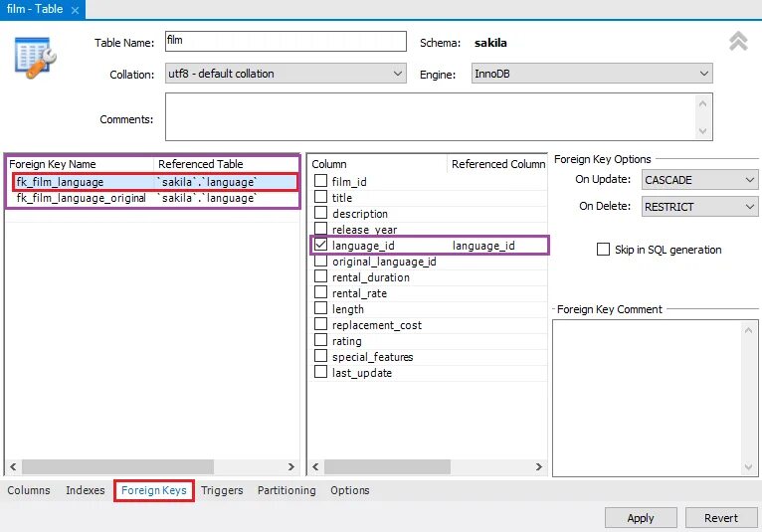Screen dimensions: 762x532
Task: Check the film_id column checkbox
Action: tap(320, 181)
